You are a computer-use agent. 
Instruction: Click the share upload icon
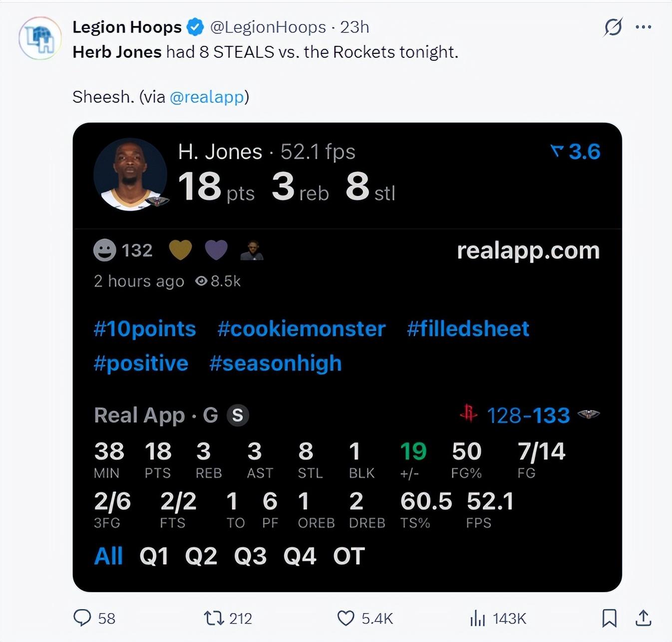tap(644, 618)
